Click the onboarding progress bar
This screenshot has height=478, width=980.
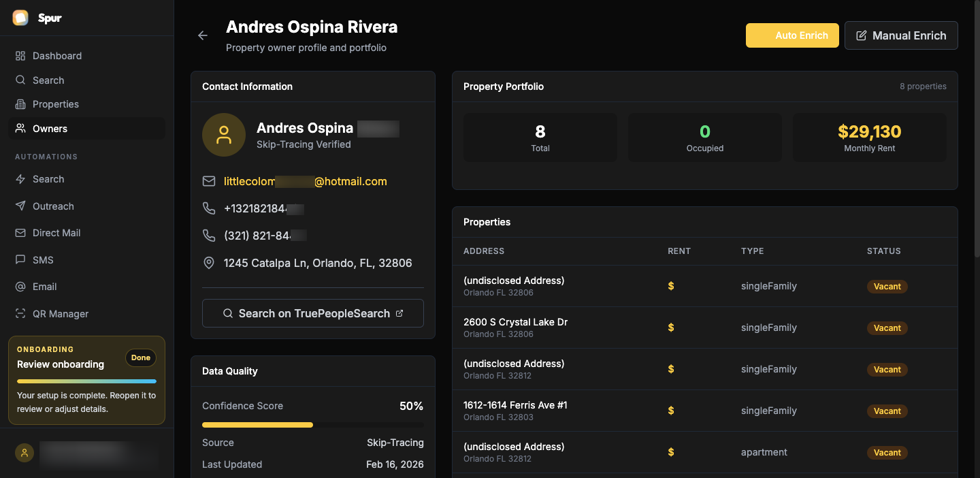[x=86, y=381]
